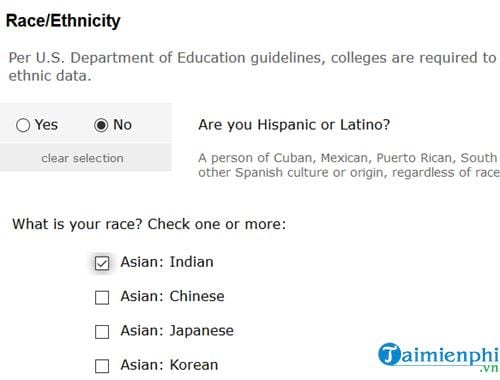Select the No radio button
The height and width of the screenshot is (380, 500).
pos(101,125)
